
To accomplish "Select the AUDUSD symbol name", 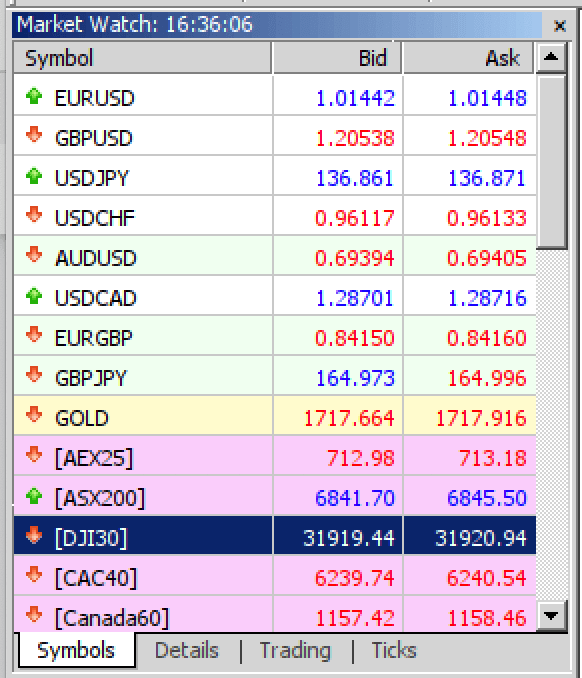I will (96, 258).
